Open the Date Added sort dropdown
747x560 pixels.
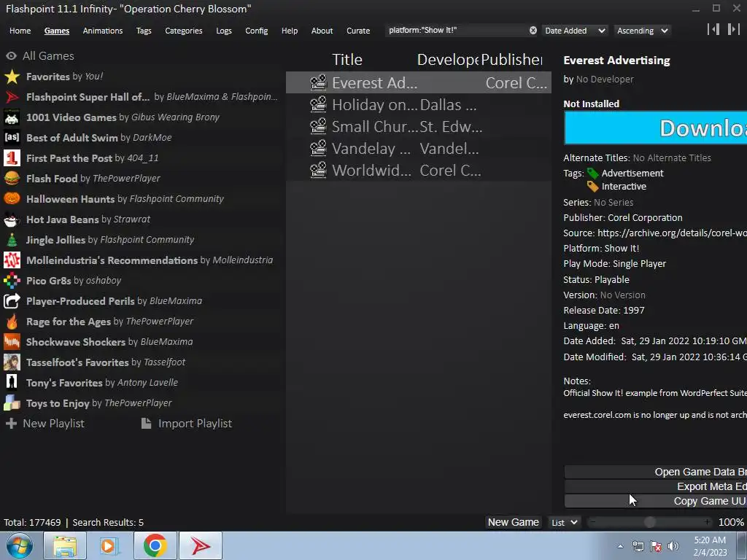(575, 31)
